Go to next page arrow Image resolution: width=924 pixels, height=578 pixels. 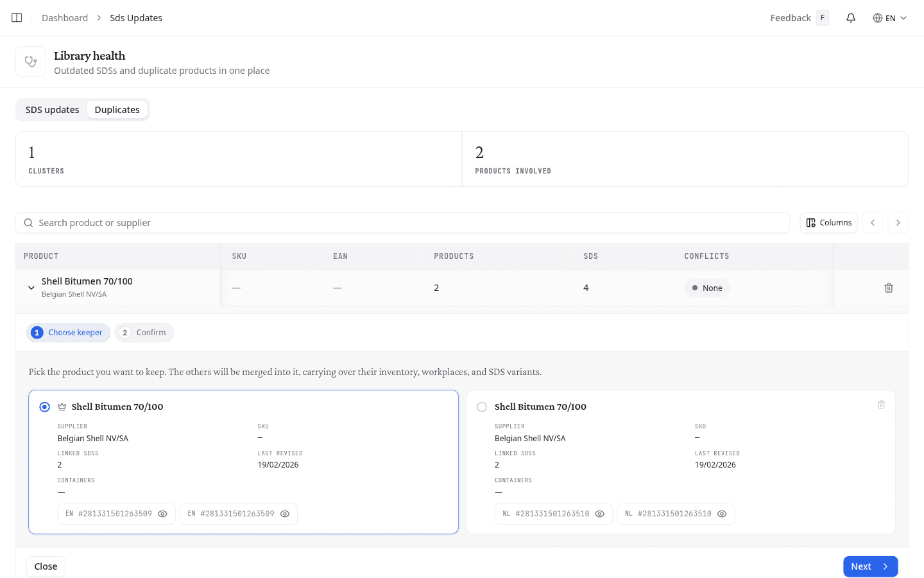[898, 223]
